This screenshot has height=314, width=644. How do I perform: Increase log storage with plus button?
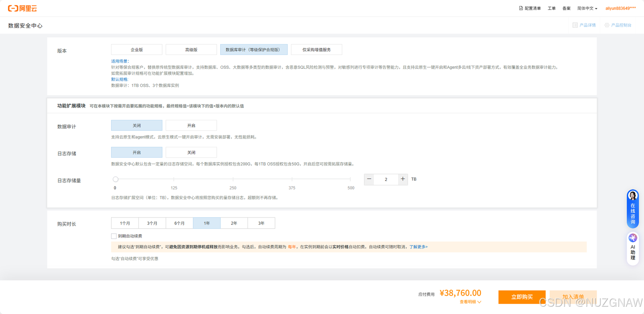pyautogui.click(x=403, y=179)
